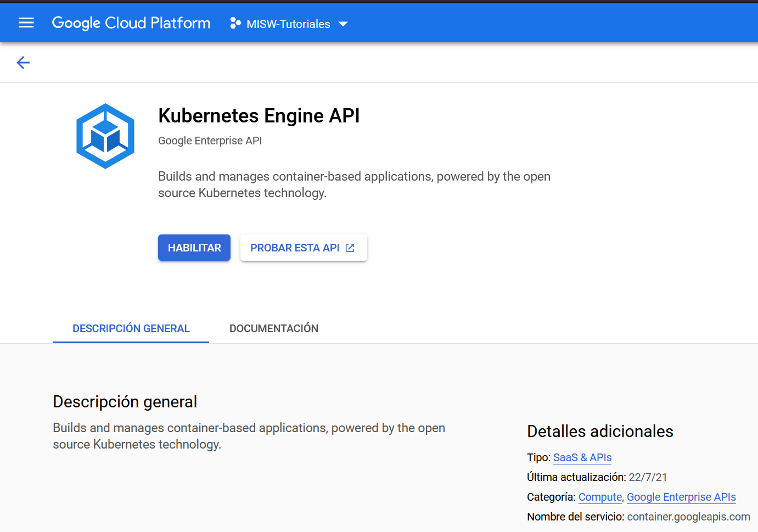Viewport: 758px width, 532px height.
Task: Click the PROBAR ESTA API button
Action: pos(304,248)
